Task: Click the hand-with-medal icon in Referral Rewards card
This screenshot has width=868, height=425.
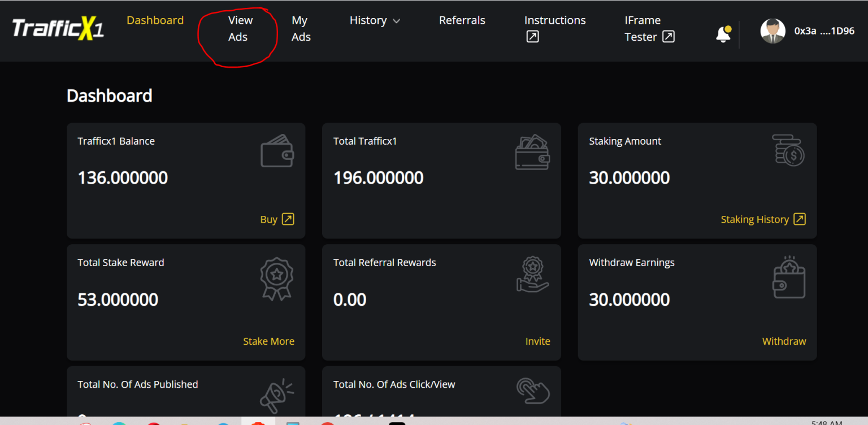Action: (532, 275)
